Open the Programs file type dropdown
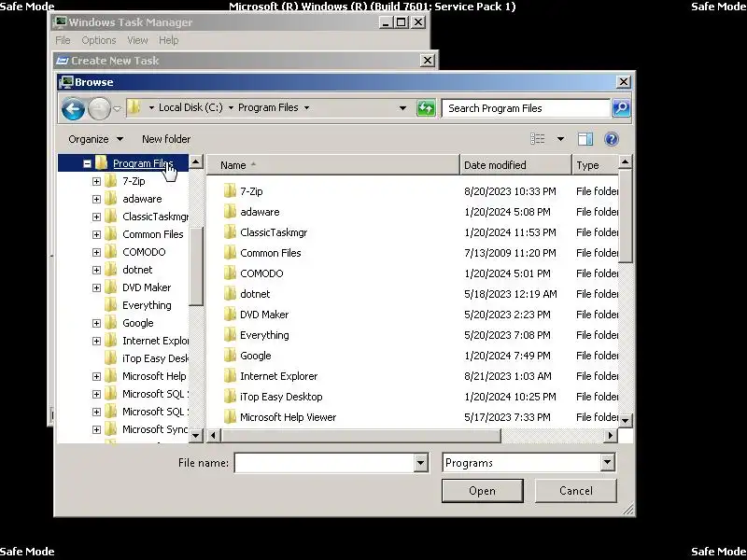747x560 pixels. pyautogui.click(x=607, y=462)
